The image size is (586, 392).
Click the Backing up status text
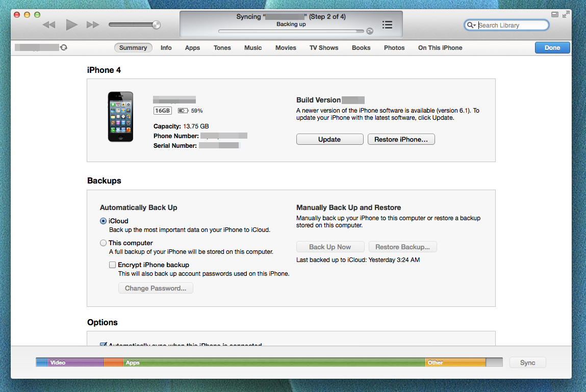pos(291,24)
